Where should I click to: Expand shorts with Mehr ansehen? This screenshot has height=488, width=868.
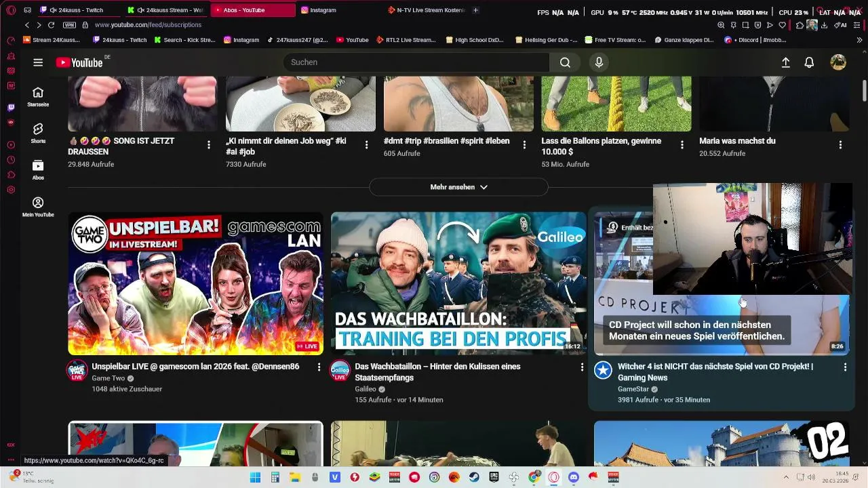point(458,187)
